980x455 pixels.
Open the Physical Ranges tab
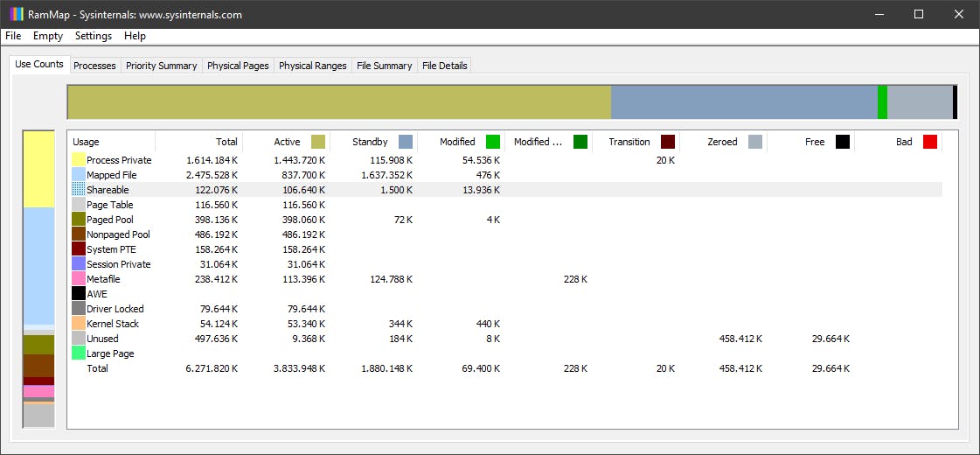pyautogui.click(x=312, y=66)
